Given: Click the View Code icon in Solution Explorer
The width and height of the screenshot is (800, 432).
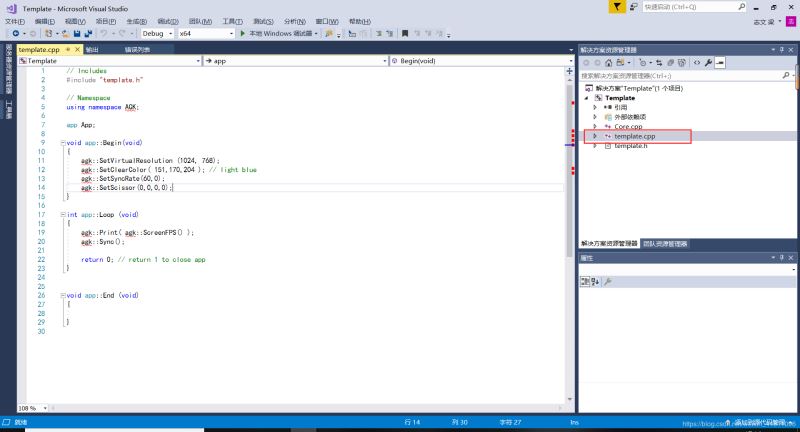Looking at the screenshot, I should (x=697, y=62).
